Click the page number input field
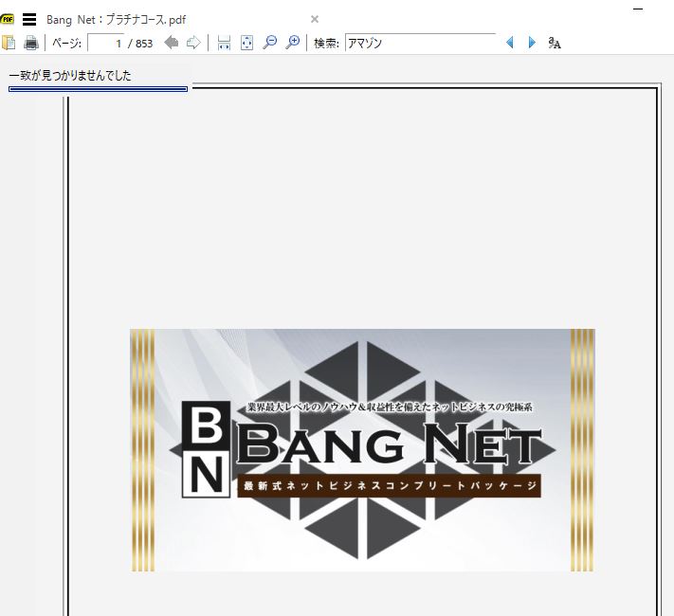The image size is (674, 616). (x=106, y=43)
